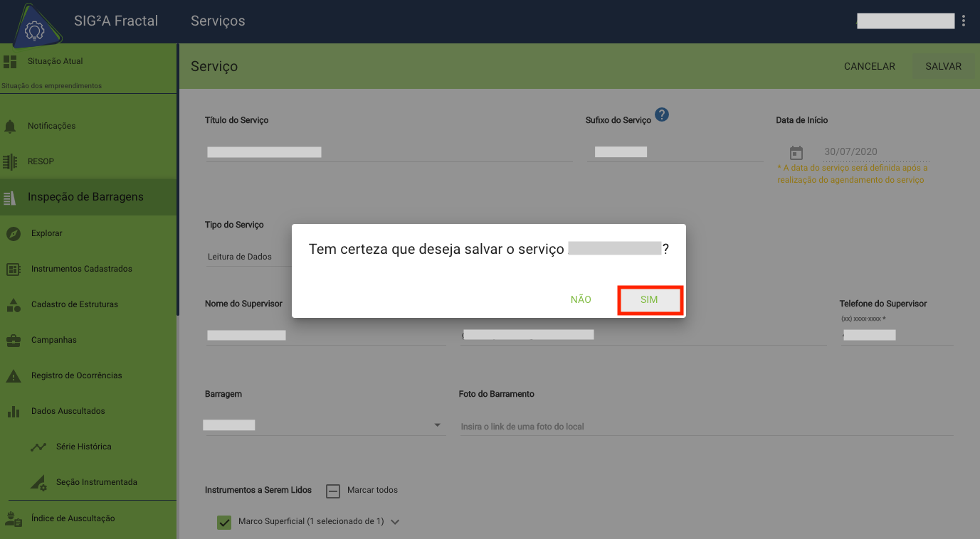Open Registro de Ocorrências page
This screenshot has height=539, width=980.
(x=77, y=375)
